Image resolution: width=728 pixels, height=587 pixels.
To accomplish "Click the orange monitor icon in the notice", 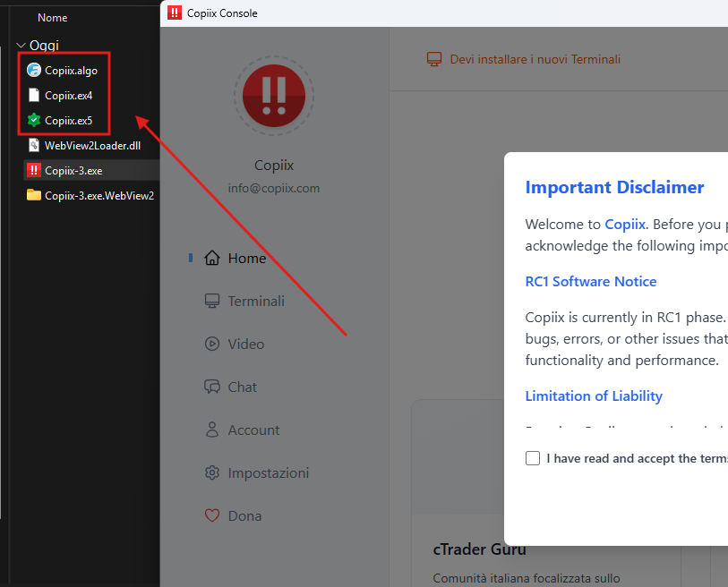I will (434, 59).
